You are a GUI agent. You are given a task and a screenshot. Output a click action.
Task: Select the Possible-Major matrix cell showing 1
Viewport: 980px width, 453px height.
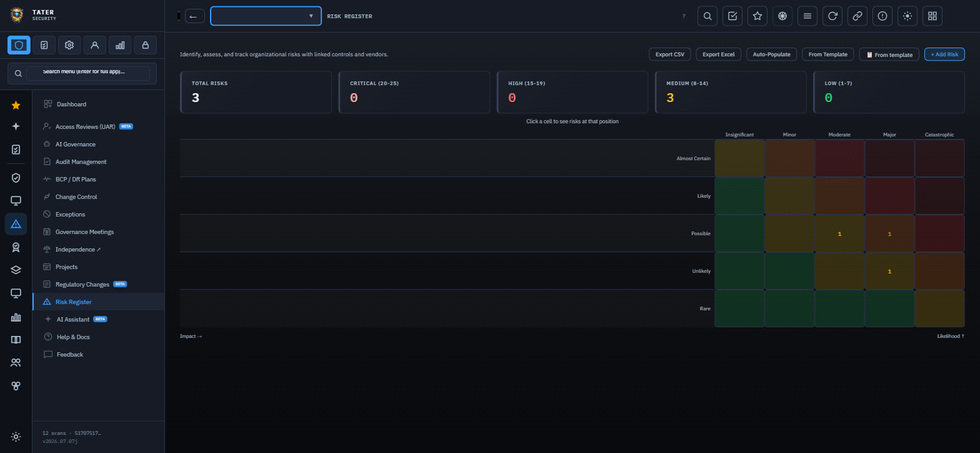tap(889, 233)
